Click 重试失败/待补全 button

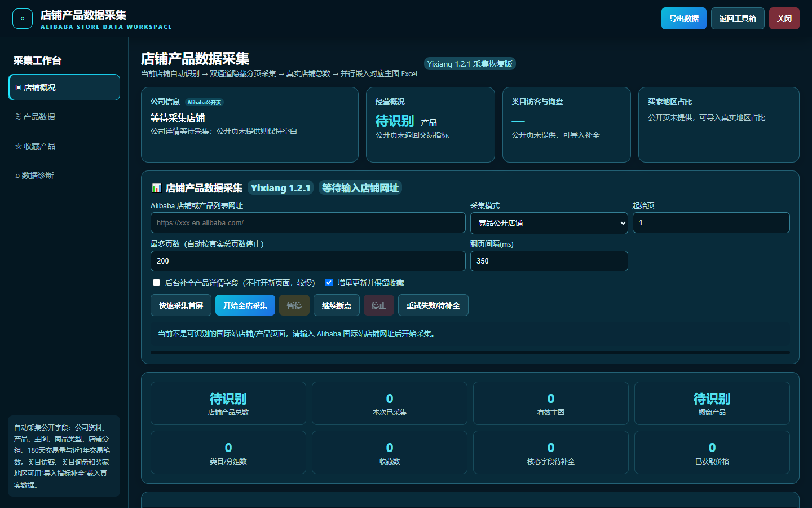433,305
